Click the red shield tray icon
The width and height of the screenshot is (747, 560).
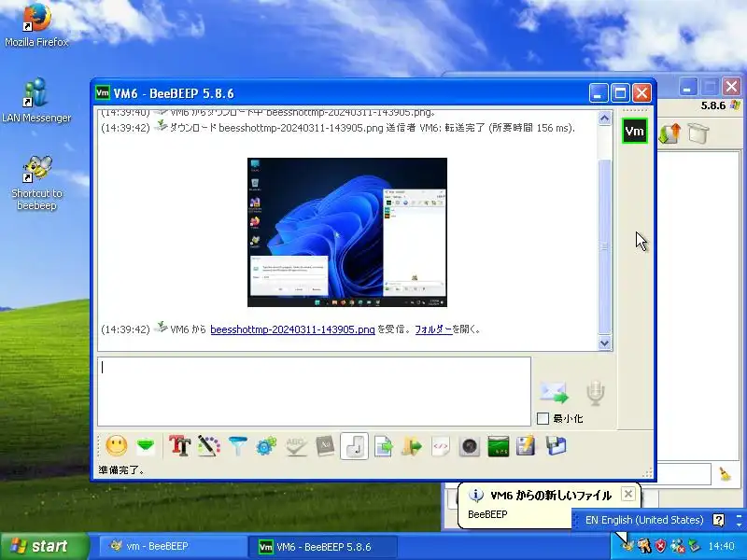[x=660, y=546]
